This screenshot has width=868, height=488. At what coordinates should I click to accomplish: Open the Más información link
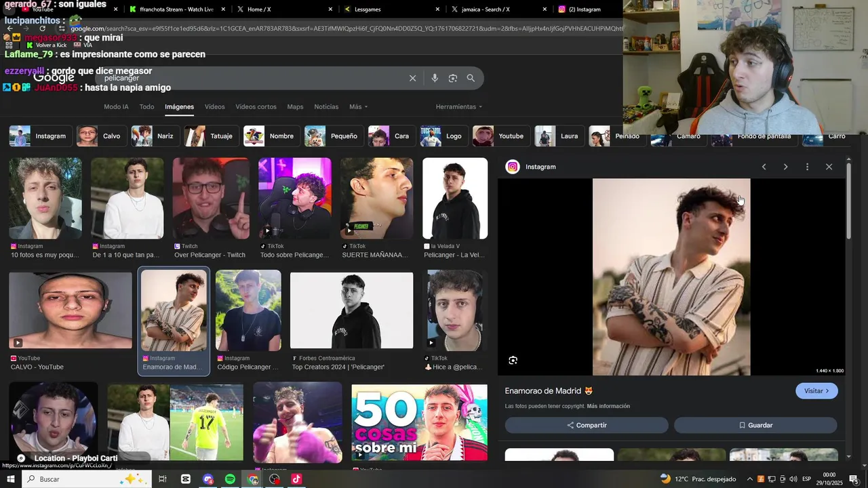608,407
